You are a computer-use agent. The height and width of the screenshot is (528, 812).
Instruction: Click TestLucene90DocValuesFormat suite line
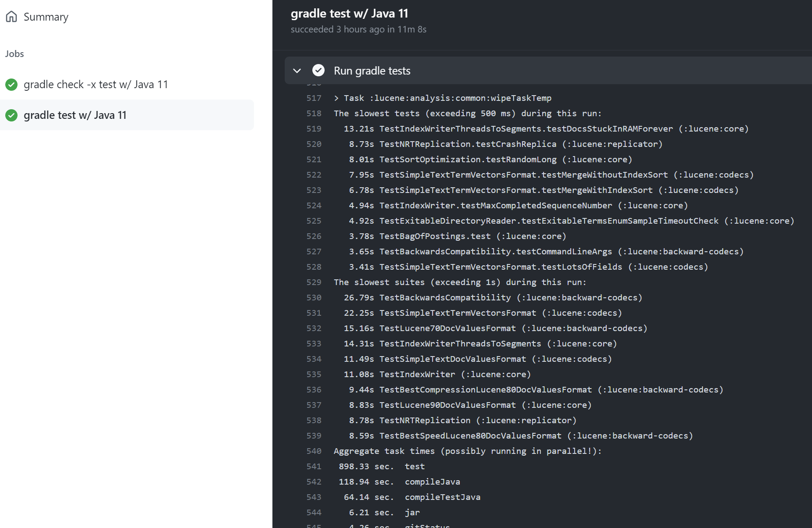click(x=470, y=405)
